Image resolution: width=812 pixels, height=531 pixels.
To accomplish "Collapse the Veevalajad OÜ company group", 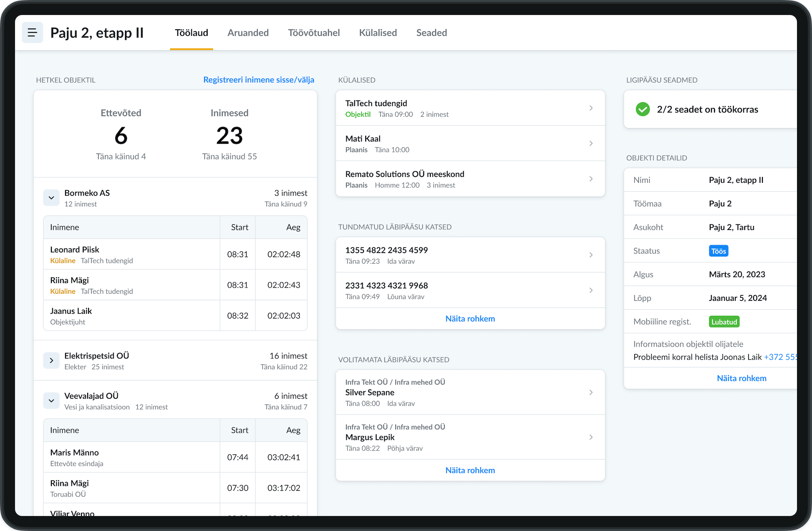I will (51, 401).
